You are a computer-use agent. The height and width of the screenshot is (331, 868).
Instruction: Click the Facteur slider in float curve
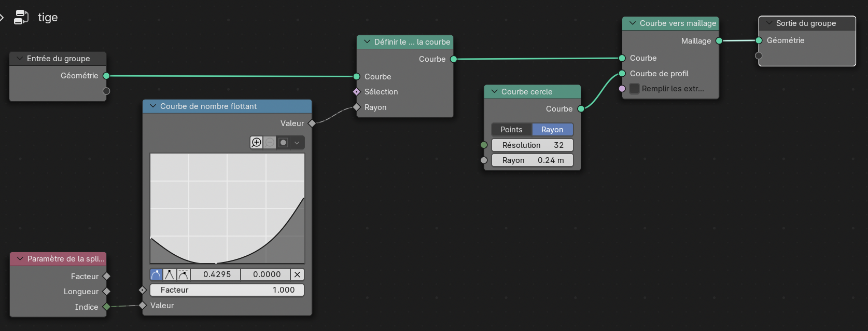tap(227, 290)
